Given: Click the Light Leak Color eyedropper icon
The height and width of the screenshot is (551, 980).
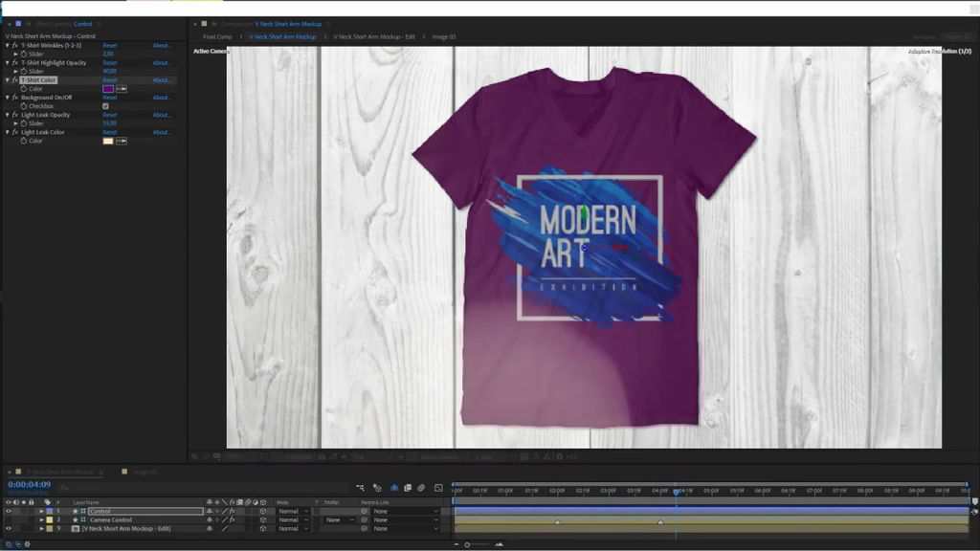Looking at the screenshot, I should click(x=122, y=141).
